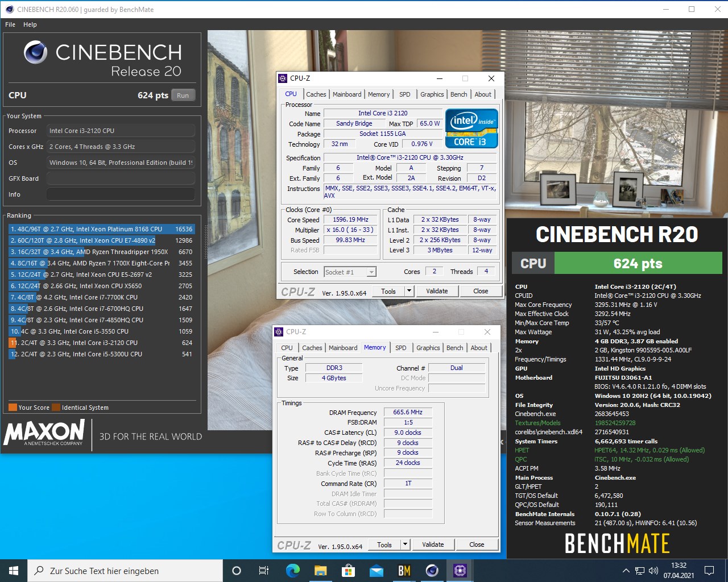Click Close button in lower CPU-Z window

477,544
